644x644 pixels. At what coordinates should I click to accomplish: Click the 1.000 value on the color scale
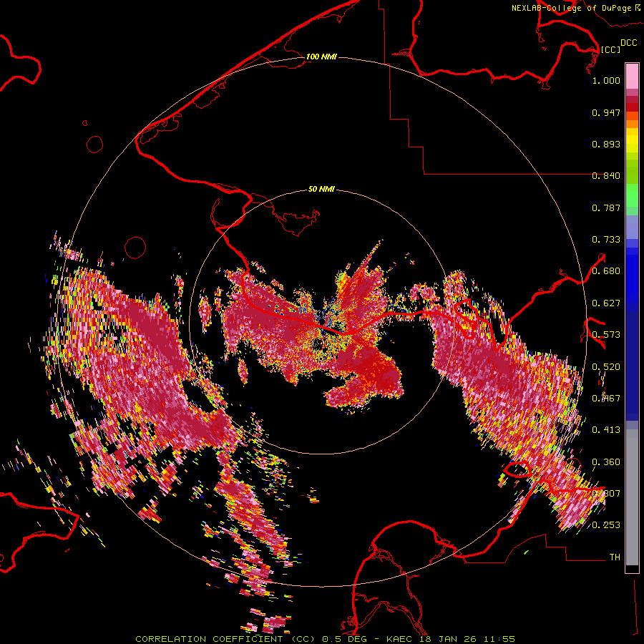pos(606,80)
